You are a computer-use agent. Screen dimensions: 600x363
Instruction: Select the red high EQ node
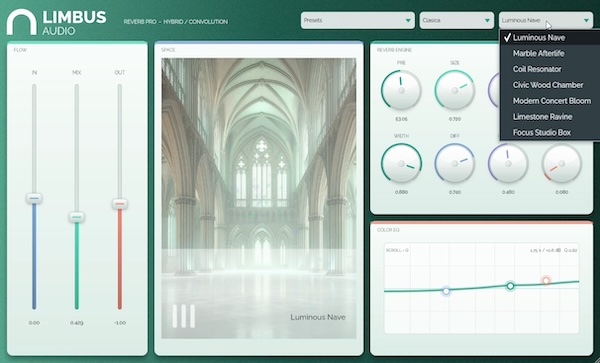pos(546,281)
